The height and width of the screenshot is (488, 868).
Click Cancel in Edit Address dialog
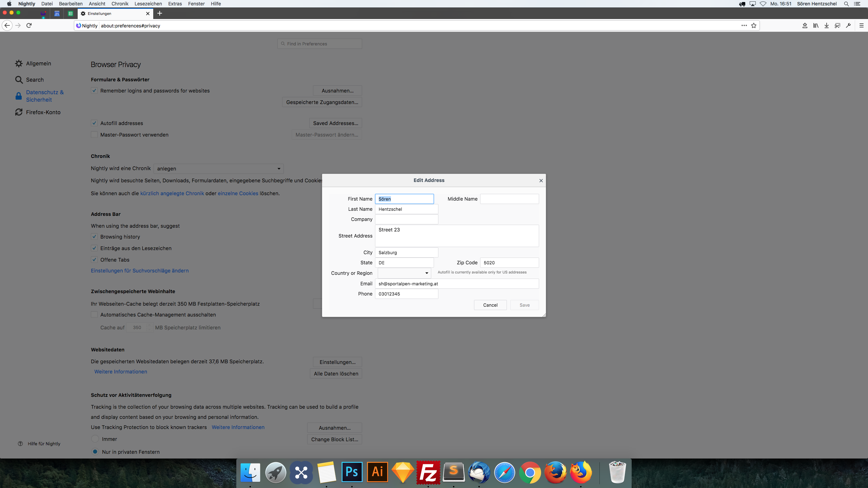(490, 305)
